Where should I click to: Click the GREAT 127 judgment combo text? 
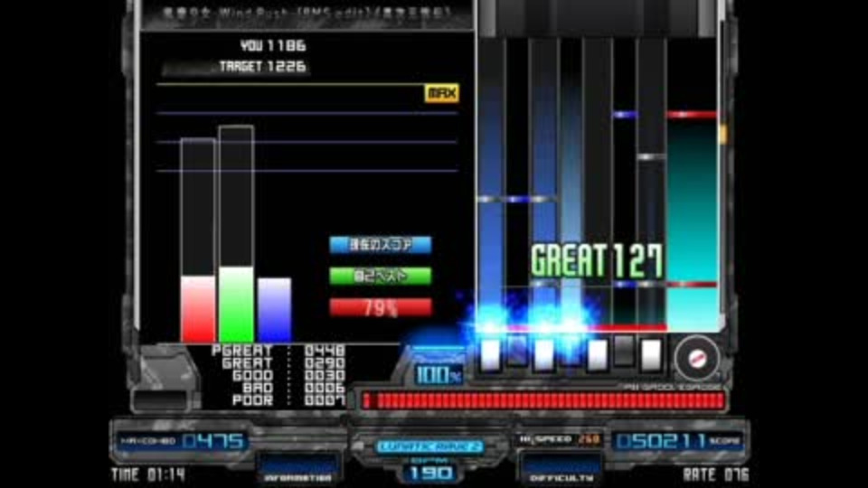(x=597, y=260)
